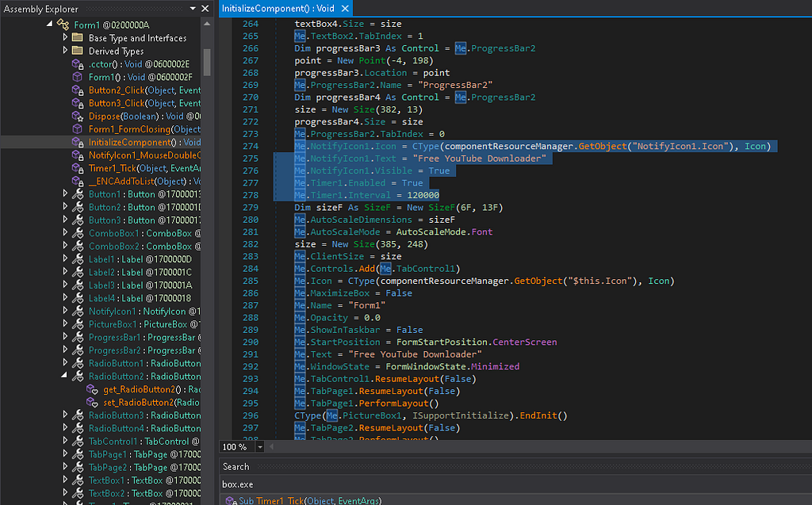Expand the Button1 property node
This screenshot has width=812, height=505.
[x=65, y=193]
